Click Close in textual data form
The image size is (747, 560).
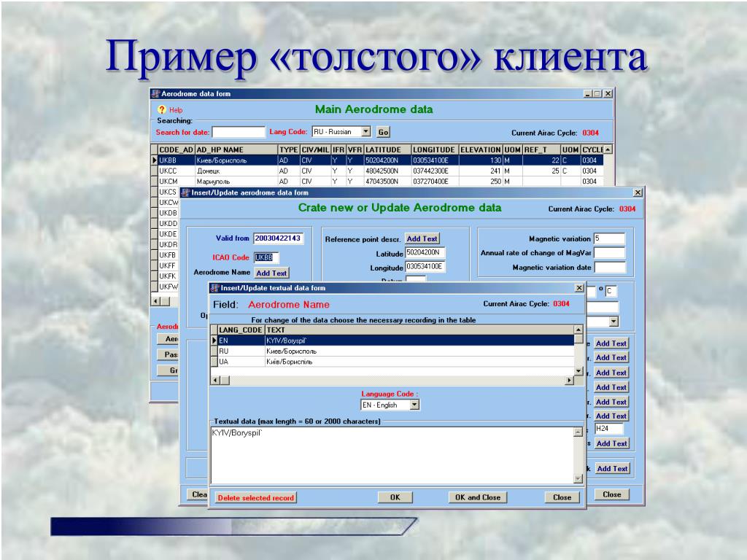click(562, 497)
